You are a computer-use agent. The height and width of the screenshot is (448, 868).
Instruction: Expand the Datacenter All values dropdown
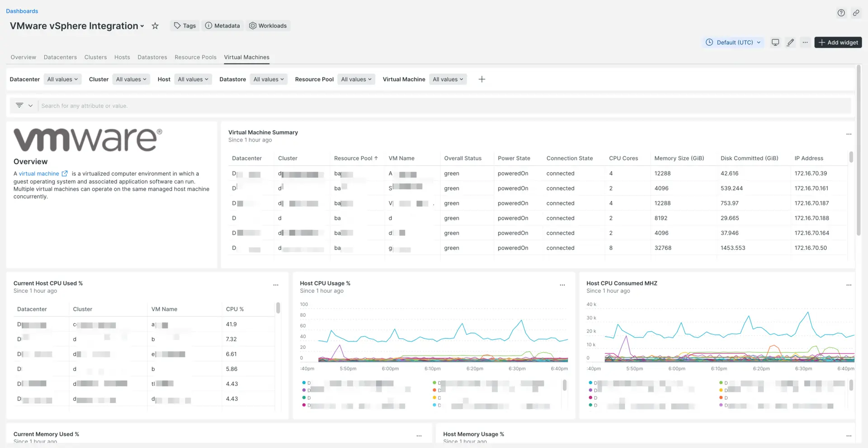pos(62,79)
